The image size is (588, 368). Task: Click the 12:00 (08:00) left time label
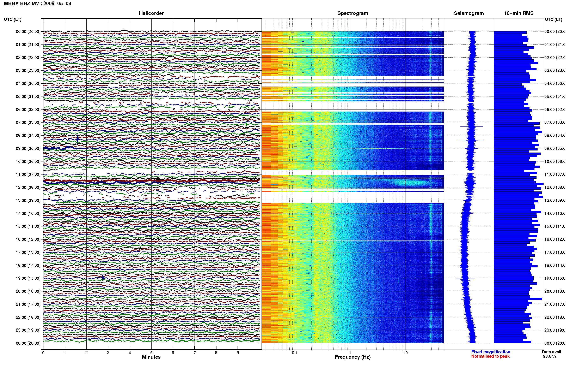pyautogui.click(x=28, y=187)
